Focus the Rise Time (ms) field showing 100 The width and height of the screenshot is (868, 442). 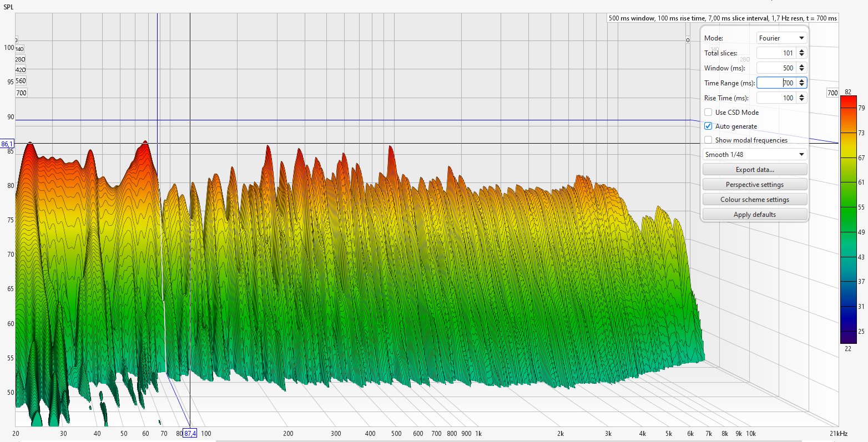[x=776, y=98]
